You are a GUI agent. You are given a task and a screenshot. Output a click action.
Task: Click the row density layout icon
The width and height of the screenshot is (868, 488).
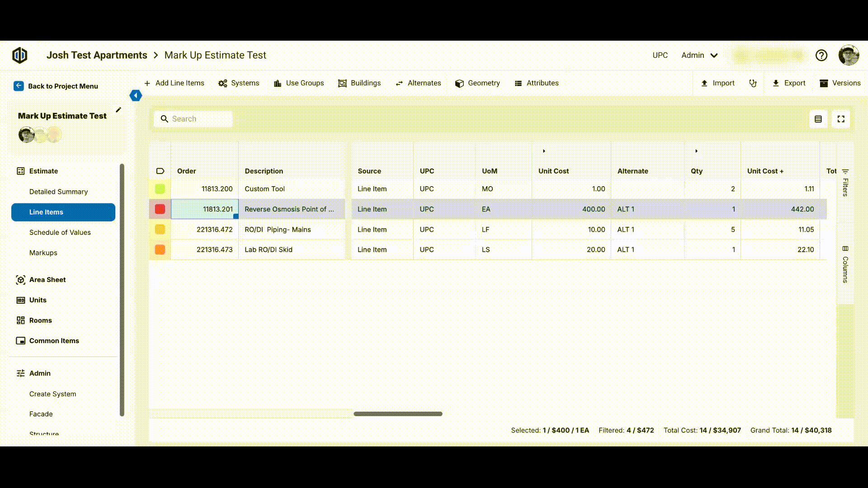pos(818,119)
